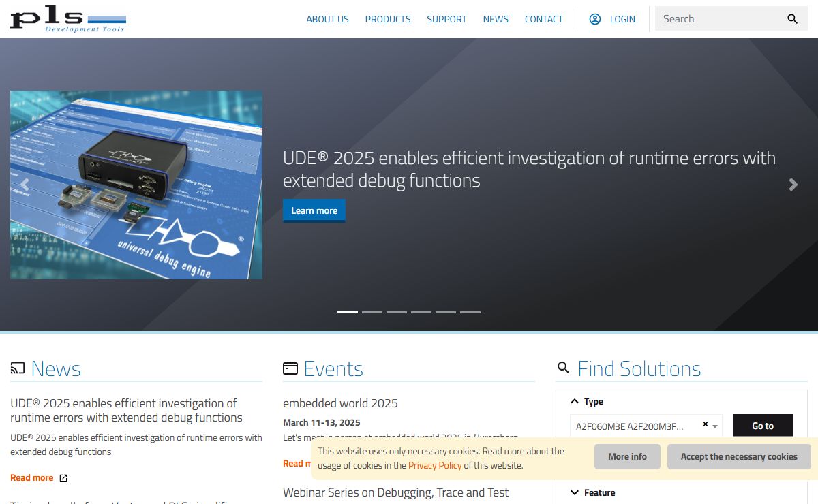Click the Events calendar icon
818x504 pixels.
(x=290, y=368)
